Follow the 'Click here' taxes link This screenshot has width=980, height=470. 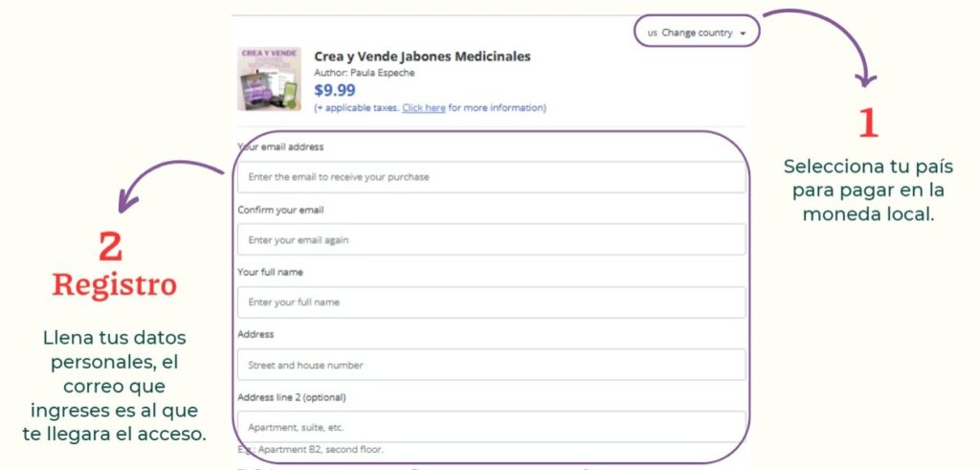pos(424,108)
